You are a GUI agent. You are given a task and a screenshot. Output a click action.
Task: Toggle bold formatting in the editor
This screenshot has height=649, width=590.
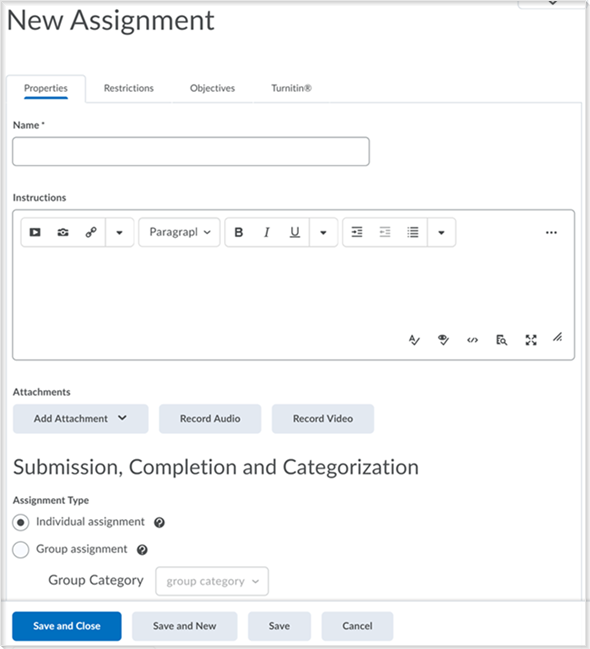[239, 232]
